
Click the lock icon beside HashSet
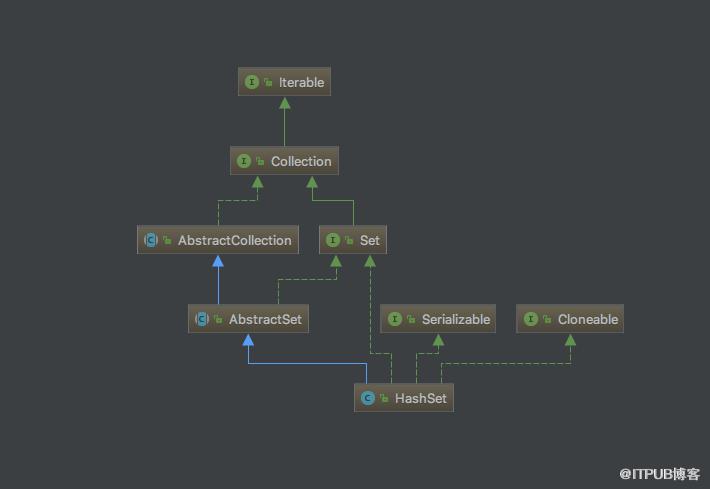[384, 398]
